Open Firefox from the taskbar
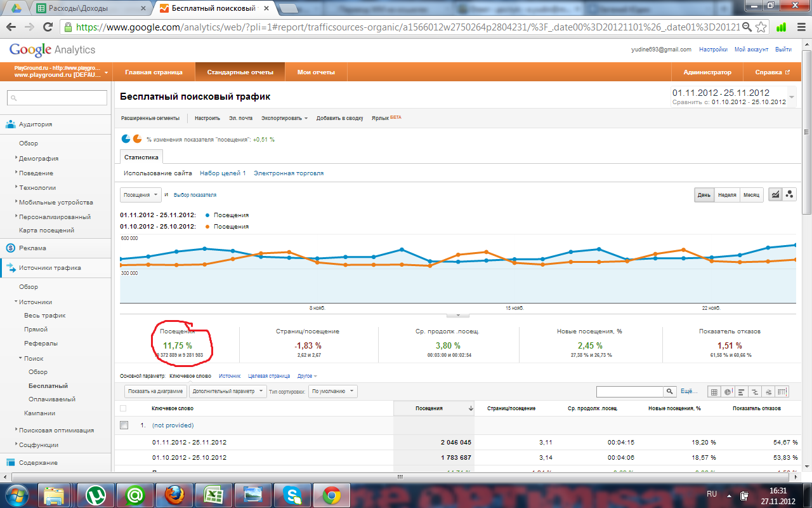This screenshot has height=508, width=812. click(x=175, y=495)
